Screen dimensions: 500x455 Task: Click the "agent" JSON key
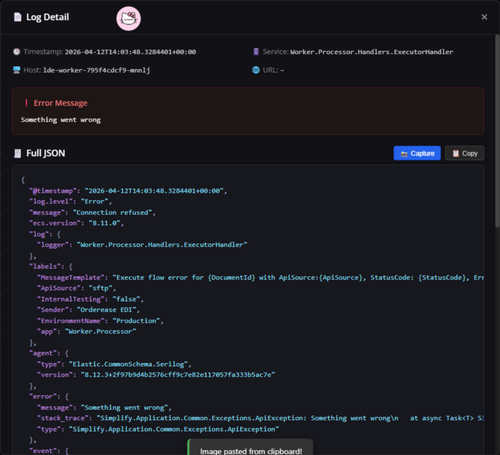pyautogui.click(x=43, y=353)
